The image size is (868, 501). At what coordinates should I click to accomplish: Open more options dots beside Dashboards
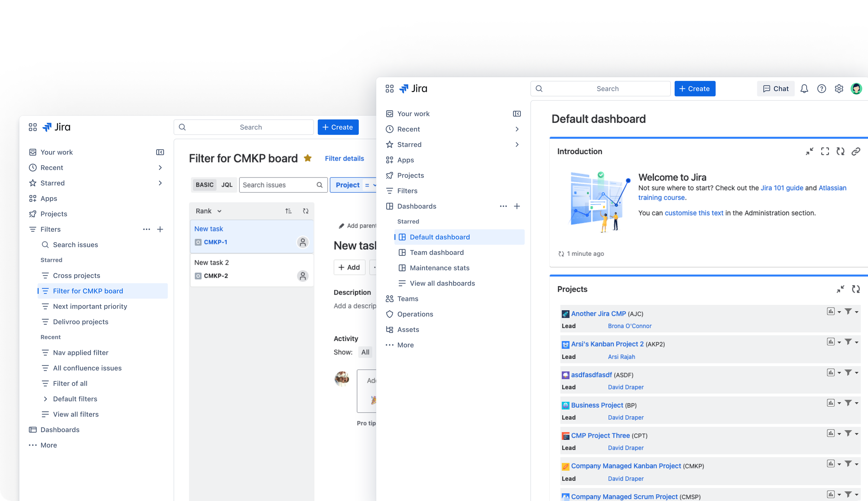[504, 206]
